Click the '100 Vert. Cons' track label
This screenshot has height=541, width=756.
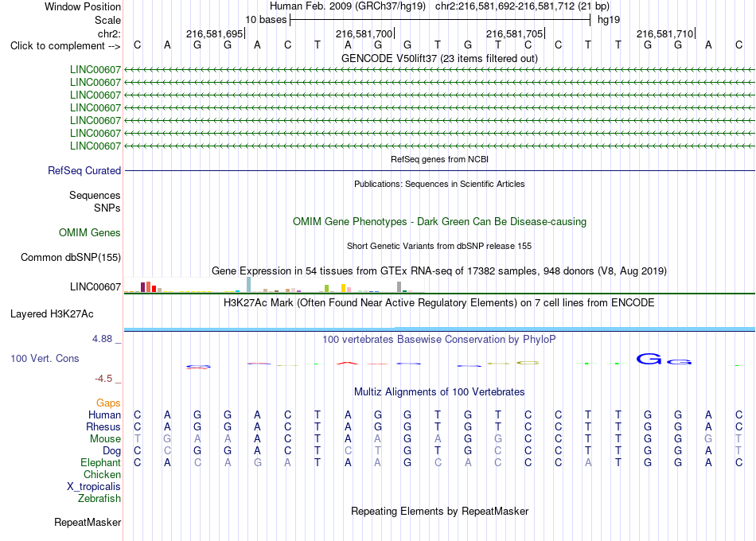(45, 358)
